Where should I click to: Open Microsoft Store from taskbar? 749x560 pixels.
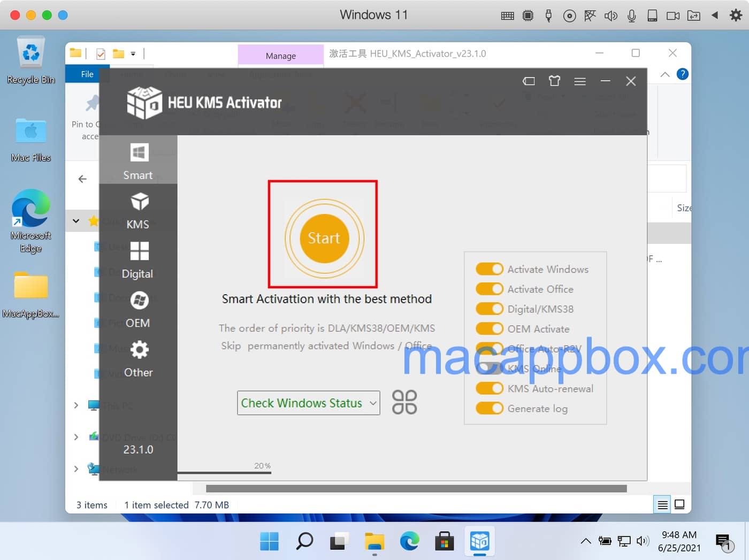click(x=444, y=541)
